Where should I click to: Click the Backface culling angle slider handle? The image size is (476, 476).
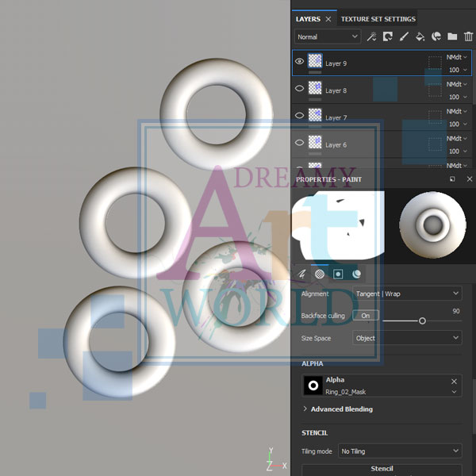[422, 321]
